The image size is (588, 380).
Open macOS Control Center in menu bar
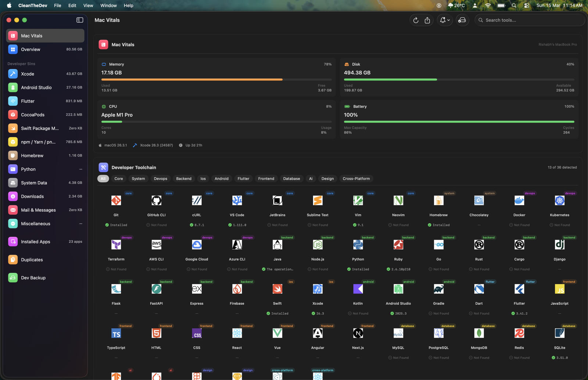coord(526,6)
